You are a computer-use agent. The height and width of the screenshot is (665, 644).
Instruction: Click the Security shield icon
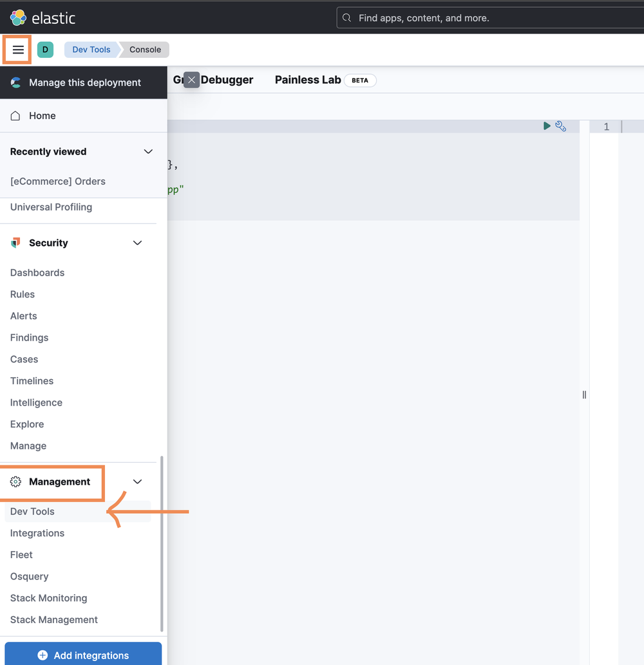pos(16,243)
